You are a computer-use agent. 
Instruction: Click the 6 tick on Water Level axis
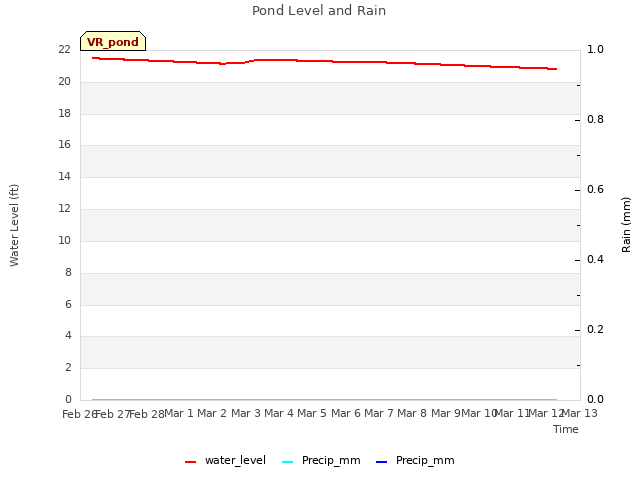click(x=68, y=304)
